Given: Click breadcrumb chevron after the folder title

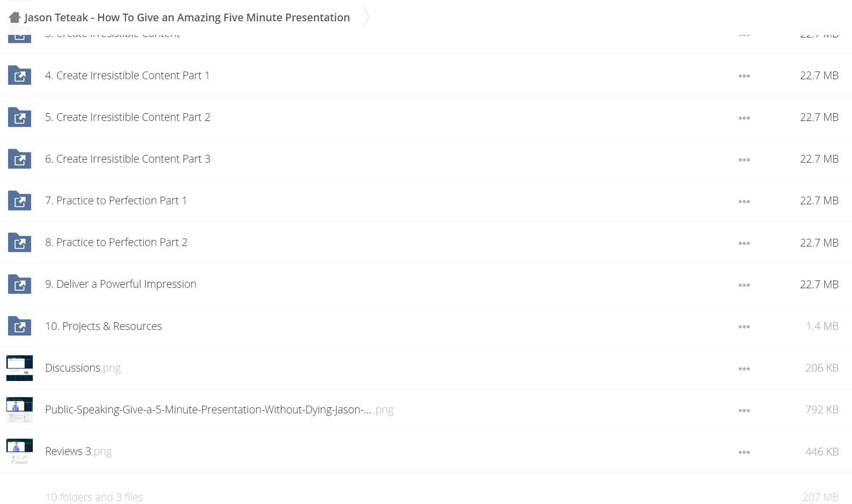Looking at the screenshot, I should [x=366, y=17].
